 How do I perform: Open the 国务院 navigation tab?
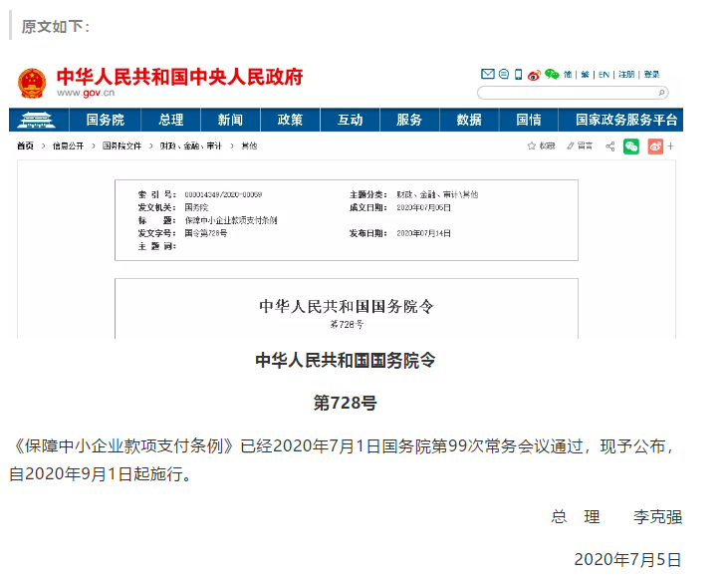(x=105, y=120)
